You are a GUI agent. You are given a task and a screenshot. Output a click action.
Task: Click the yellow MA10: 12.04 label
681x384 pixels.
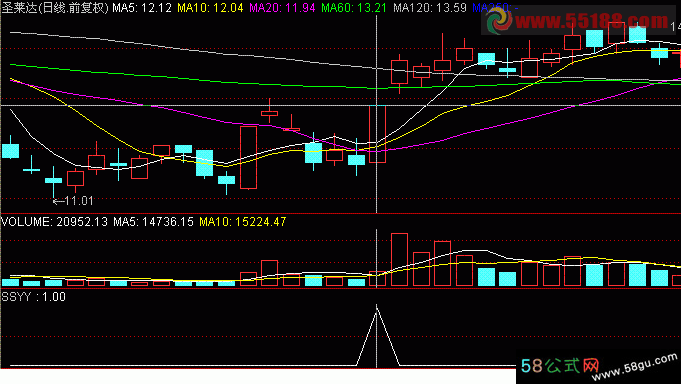pos(210,8)
